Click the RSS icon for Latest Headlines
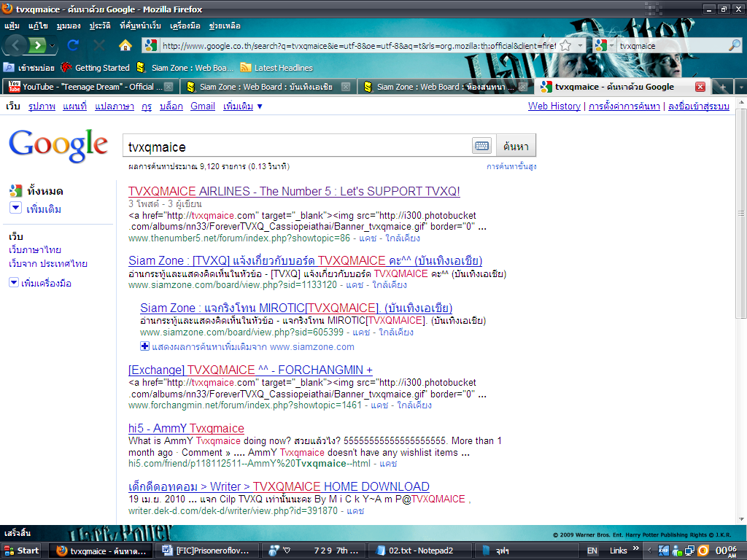This screenshot has height=560, width=747. [x=246, y=68]
